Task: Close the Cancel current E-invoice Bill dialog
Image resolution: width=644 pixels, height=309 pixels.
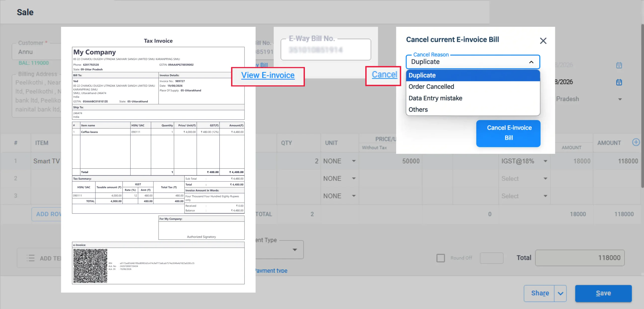Action: tap(543, 41)
